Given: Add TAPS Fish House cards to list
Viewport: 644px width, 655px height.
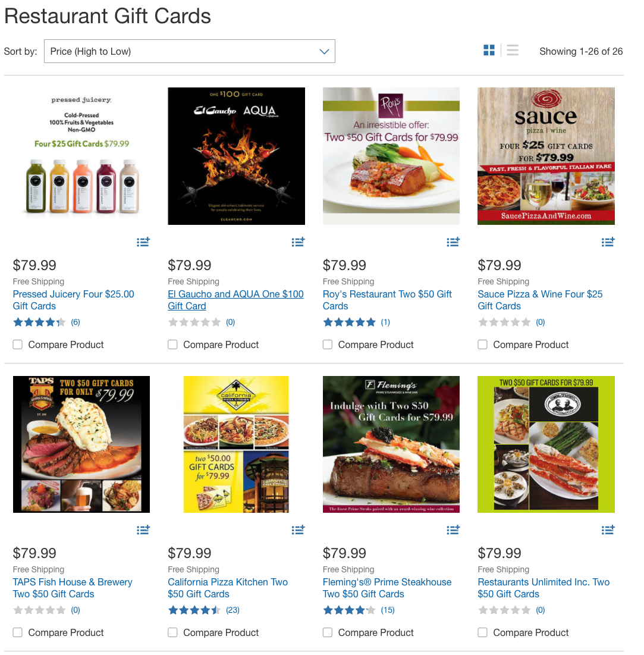Looking at the screenshot, I should point(143,530).
